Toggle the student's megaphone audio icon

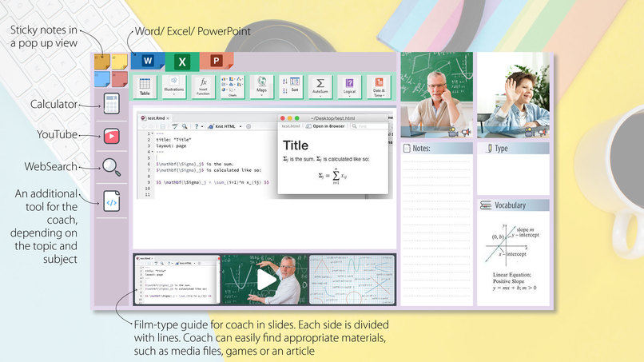[x=543, y=133]
